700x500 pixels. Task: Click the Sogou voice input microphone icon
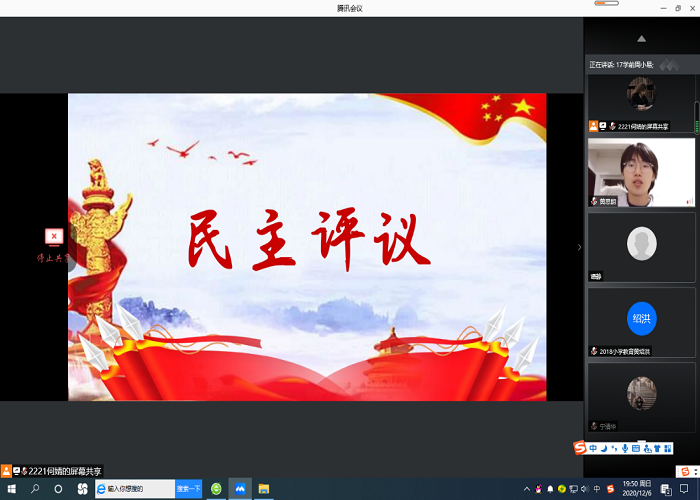(626, 447)
